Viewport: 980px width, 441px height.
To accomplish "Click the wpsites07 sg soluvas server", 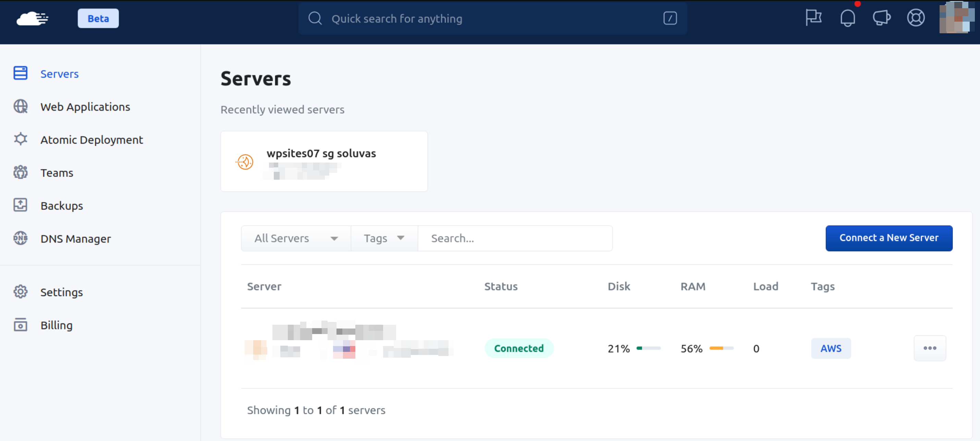I will pos(324,162).
